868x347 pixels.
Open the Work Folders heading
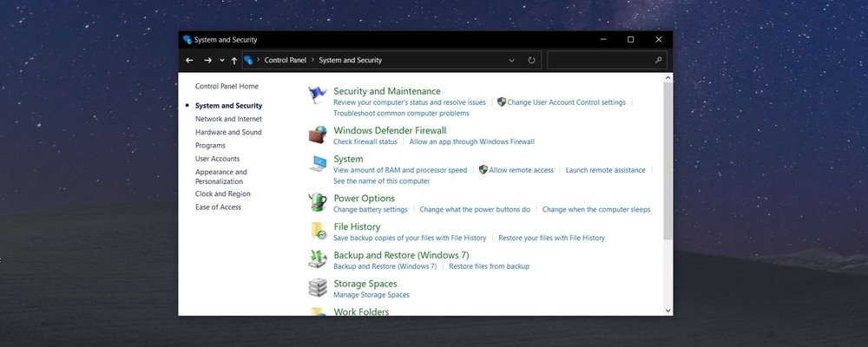(361, 311)
